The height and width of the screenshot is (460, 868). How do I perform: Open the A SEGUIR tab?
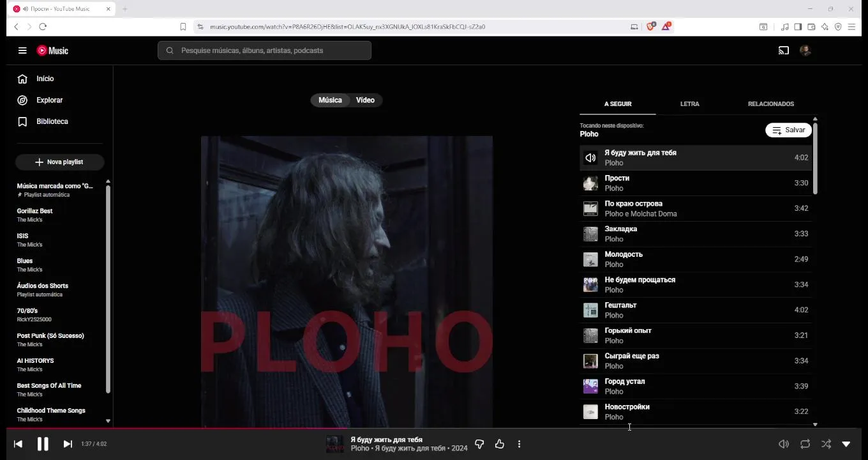click(618, 103)
